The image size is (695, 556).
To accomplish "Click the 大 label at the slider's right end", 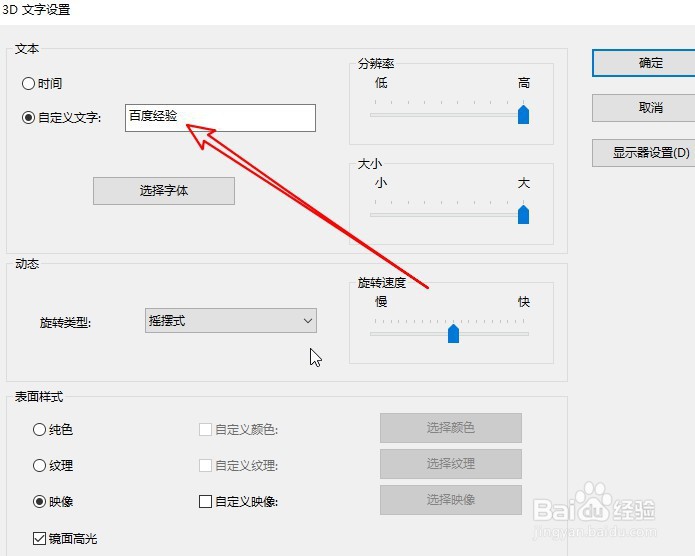I will 524,183.
